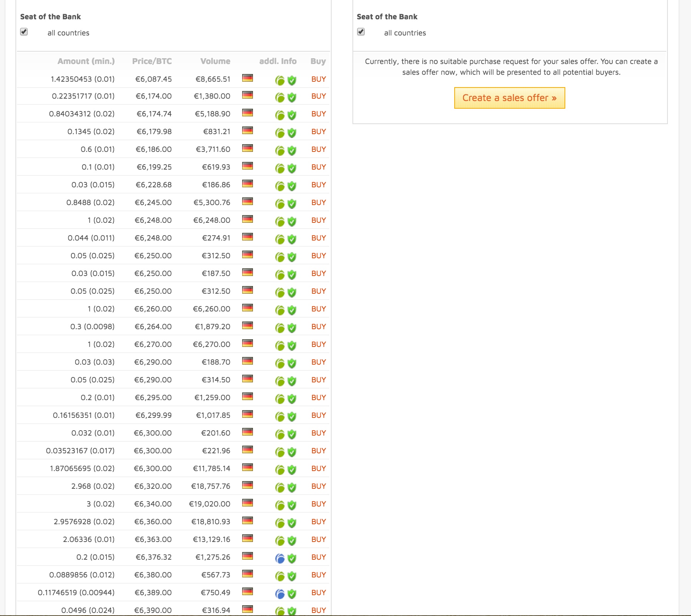691x616 pixels.
Task: Click the green shield icon in the €6,087.45 row
Action: point(292,81)
